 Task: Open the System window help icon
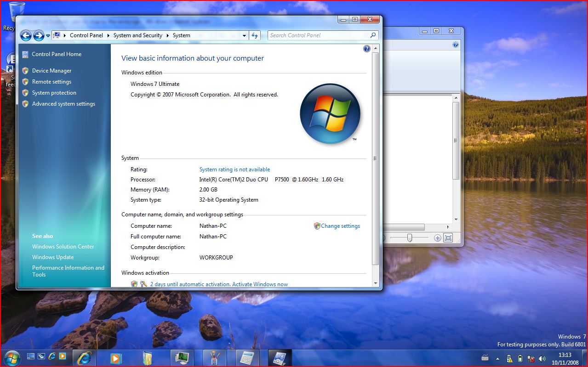pos(367,49)
